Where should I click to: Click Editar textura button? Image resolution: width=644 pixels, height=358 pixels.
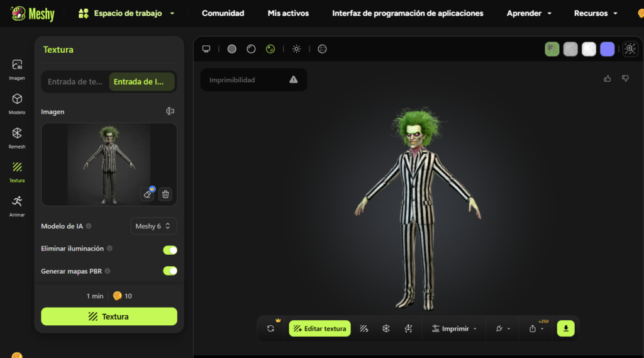click(320, 328)
